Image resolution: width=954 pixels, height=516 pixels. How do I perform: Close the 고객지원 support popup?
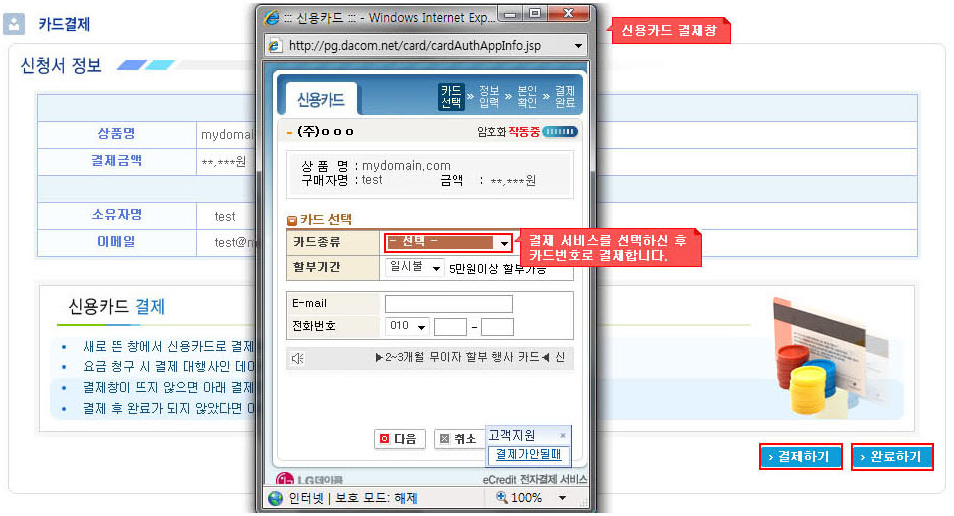pos(562,436)
